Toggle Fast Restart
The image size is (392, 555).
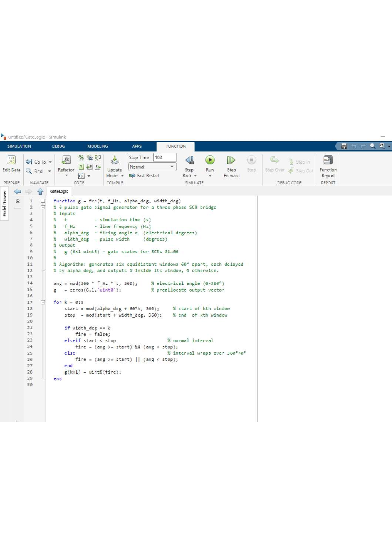[x=144, y=176]
